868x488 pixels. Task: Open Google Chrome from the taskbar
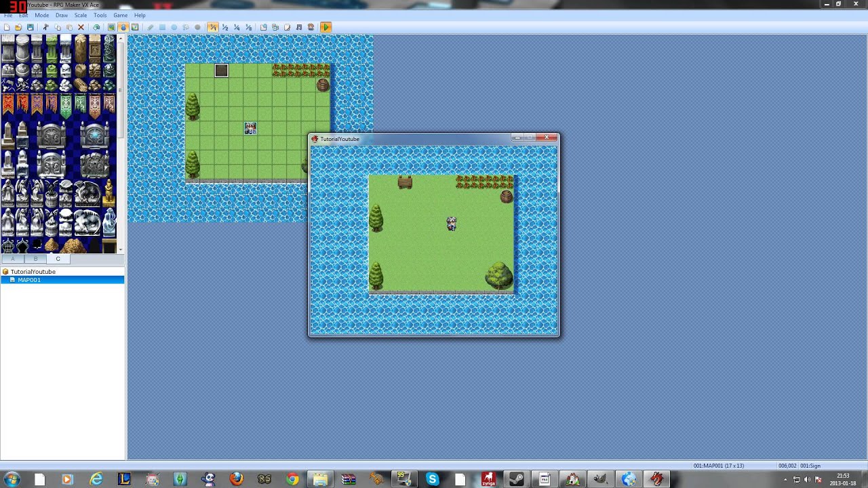(x=292, y=479)
